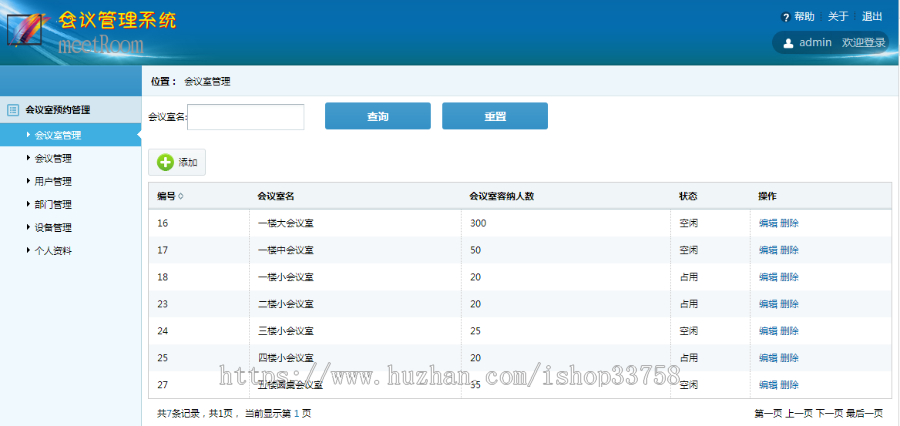Click cell 一楼中会议室

tap(286, 250)
